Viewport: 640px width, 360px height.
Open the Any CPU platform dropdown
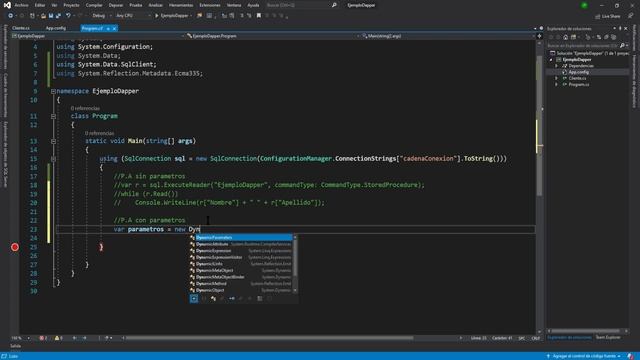click(x=133, y=16)
